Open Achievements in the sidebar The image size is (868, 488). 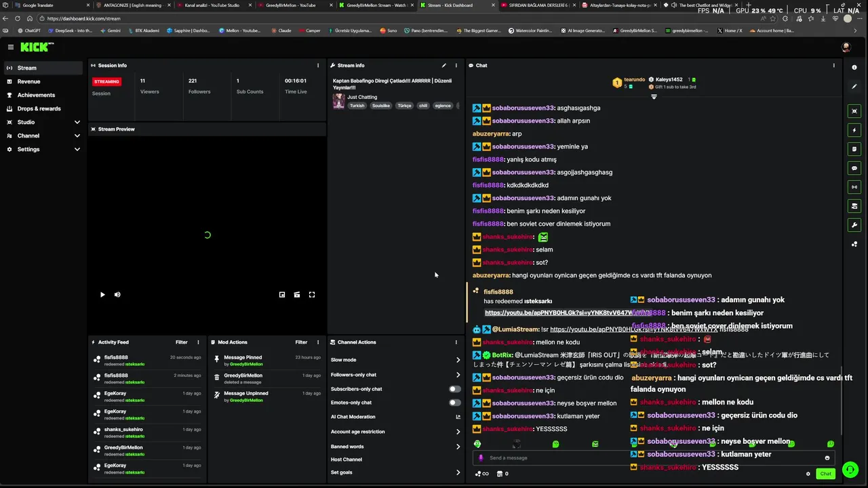pyautogui.click(x=43, y=95)
